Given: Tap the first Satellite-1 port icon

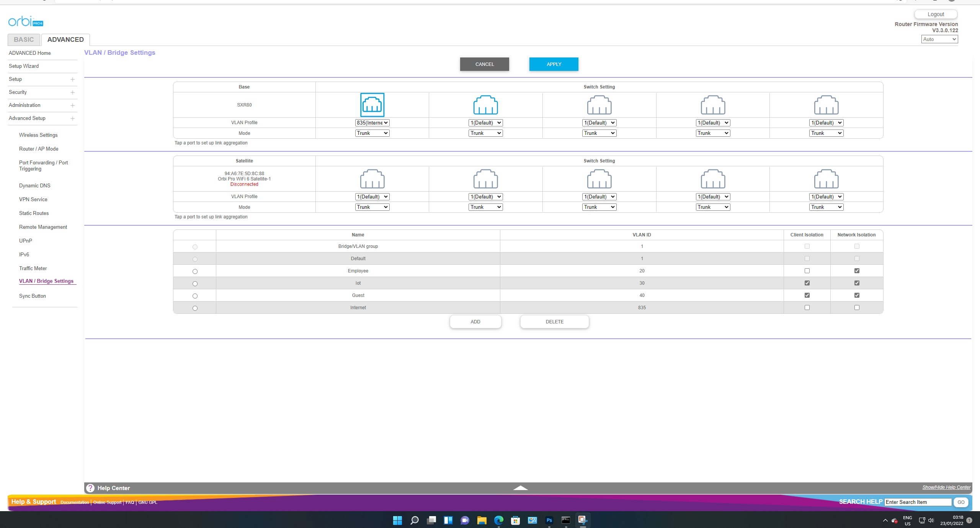Looking at the screenshot, I should [372, 179].
